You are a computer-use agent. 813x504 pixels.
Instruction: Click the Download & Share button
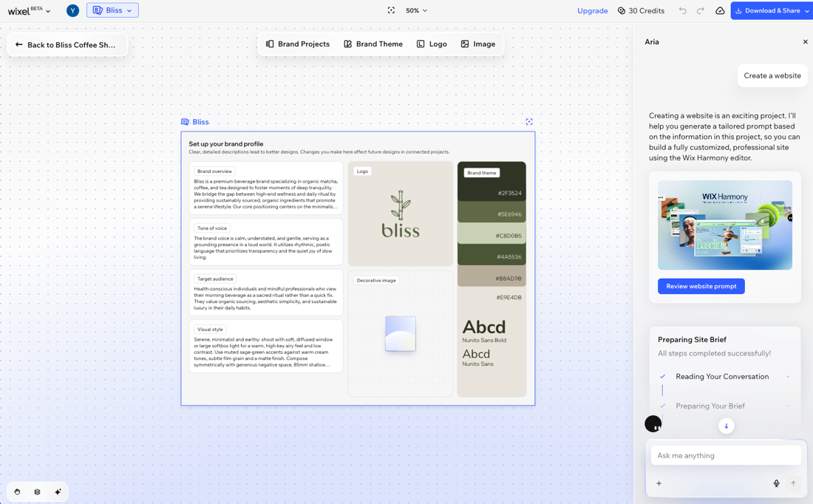pos(772,10)
